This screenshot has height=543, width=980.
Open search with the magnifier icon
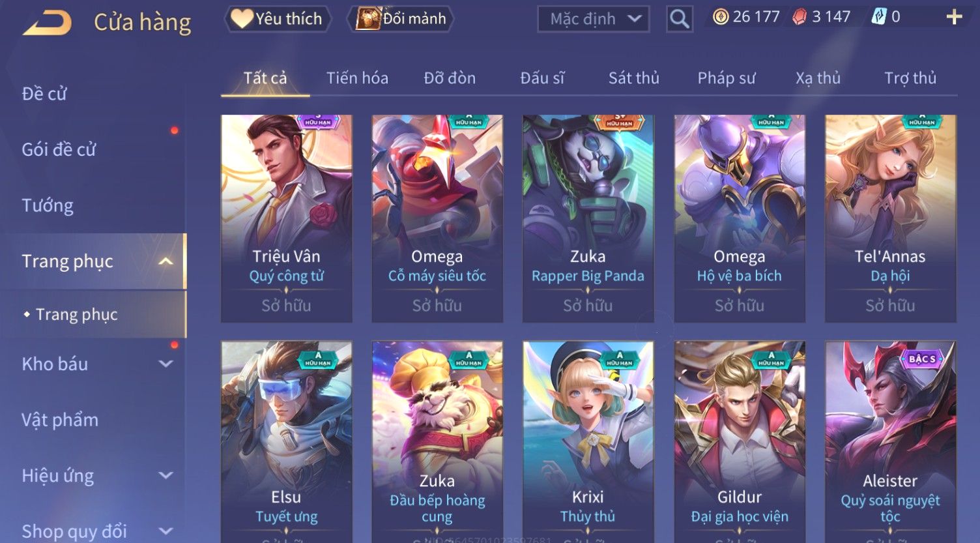pyautogui.click(x=679, y=19)
